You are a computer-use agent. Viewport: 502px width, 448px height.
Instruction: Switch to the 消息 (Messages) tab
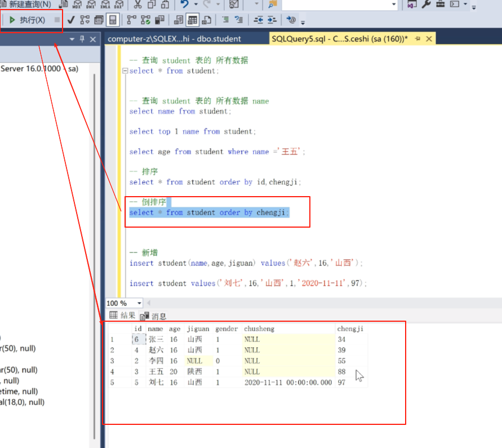coord(153,316)
